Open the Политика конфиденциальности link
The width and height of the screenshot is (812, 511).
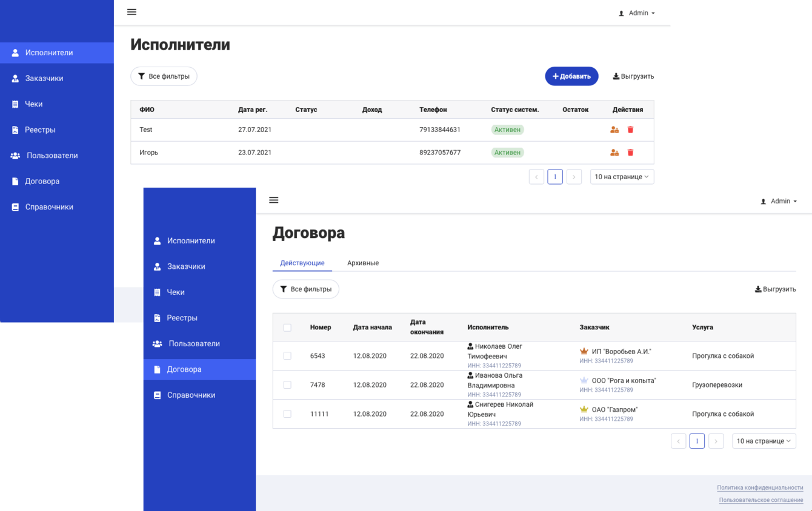point(760,488)
